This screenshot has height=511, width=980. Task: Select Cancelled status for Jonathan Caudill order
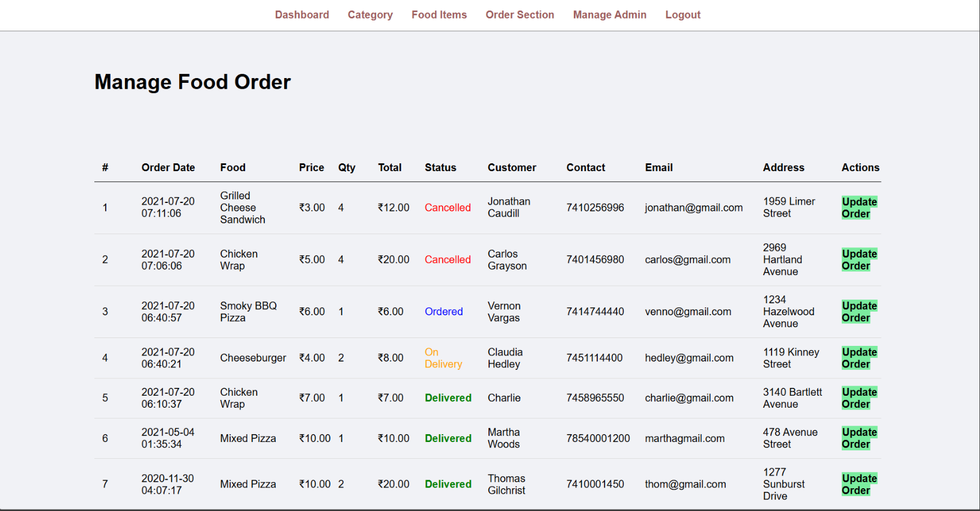[x=448, y=208]
